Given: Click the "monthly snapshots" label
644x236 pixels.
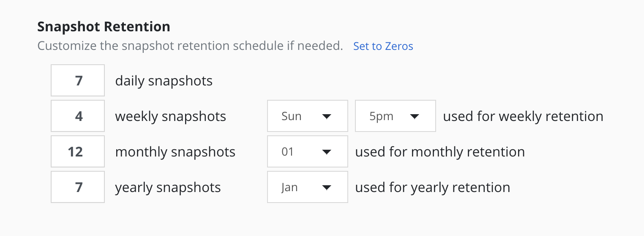Looking at the screenshot, I should point(175,152).
